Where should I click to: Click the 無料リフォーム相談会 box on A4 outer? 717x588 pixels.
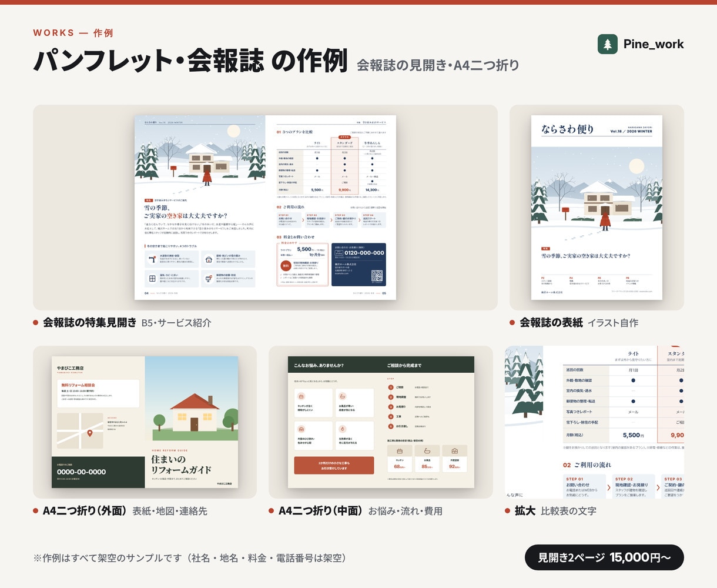click(98, 393)
